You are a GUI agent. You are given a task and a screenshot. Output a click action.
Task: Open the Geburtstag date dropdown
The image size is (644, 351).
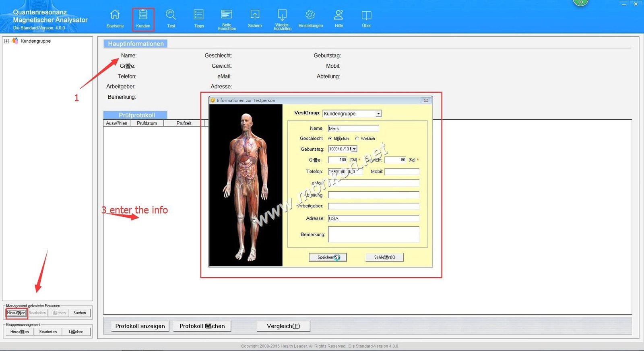[x=354, y=149]
